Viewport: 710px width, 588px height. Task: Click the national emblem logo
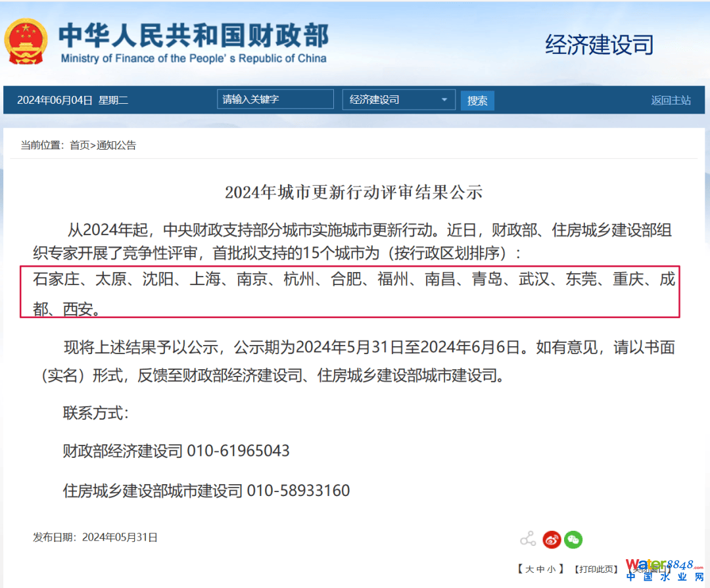(26, 41)
